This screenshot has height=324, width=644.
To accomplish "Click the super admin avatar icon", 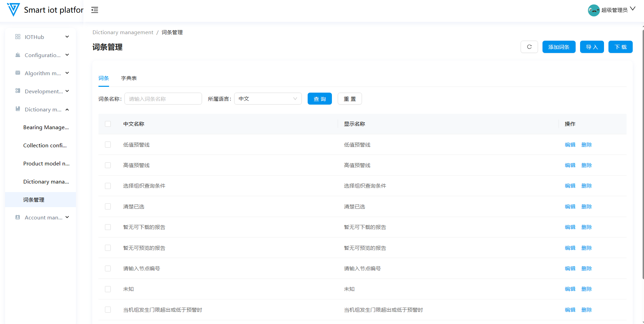I will pyautogui.click(x=594, y=10).
